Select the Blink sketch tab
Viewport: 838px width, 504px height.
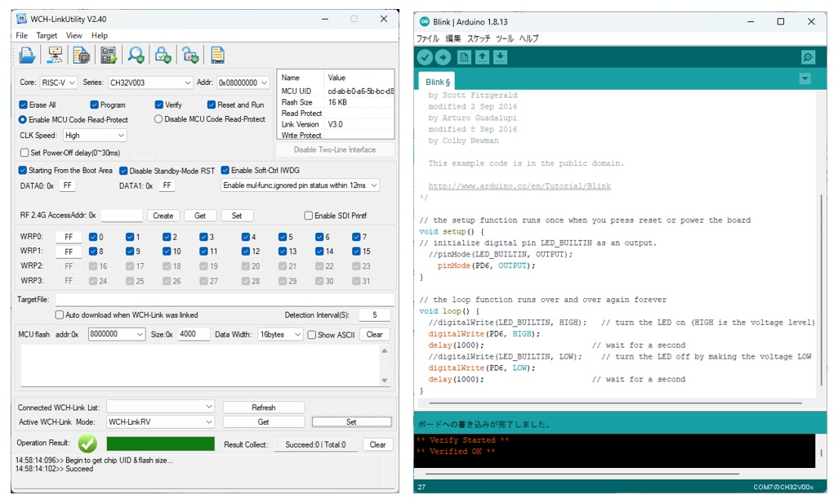click(x=437, y=82)
